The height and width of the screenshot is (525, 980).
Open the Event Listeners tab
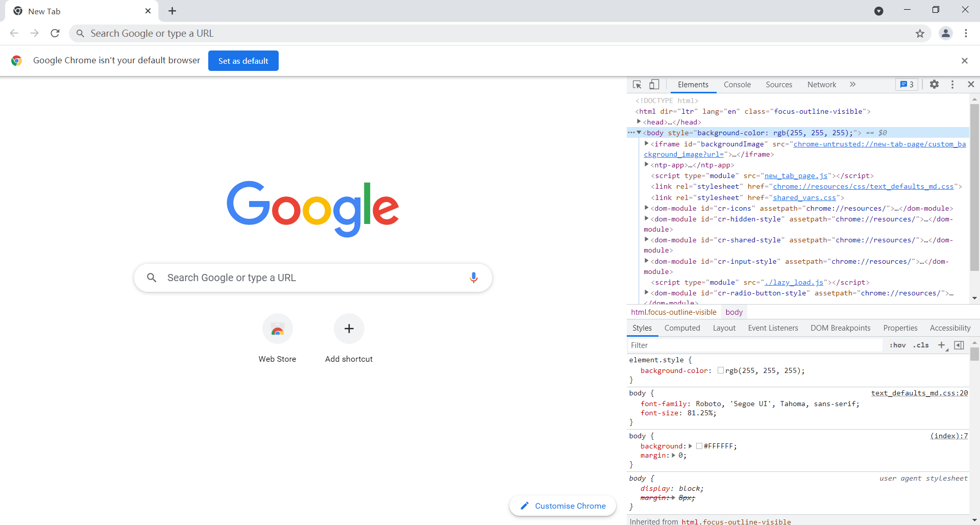(x=773, y=328)
